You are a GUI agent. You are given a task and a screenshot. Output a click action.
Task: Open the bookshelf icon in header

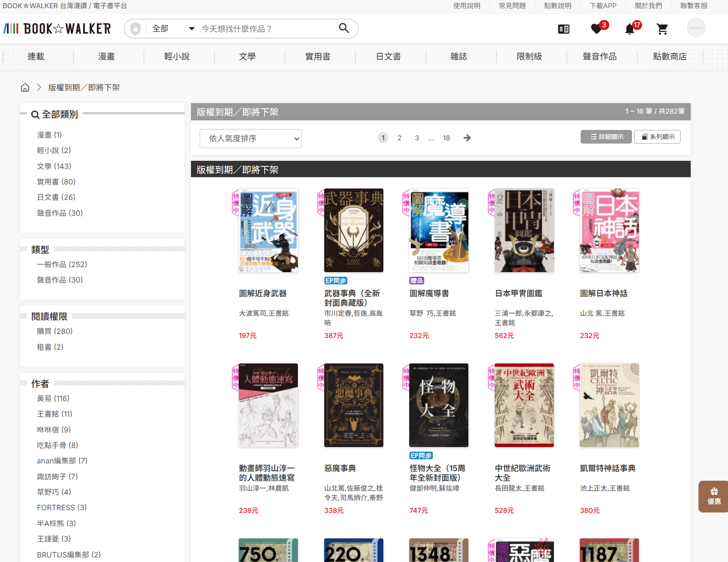pos(564,29)
